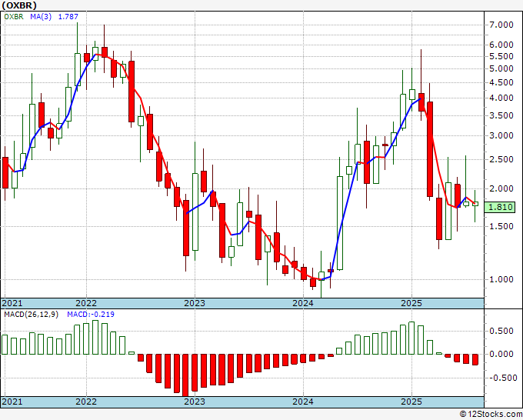This screenshot has height=420, width=523.
Task: Click 2023 on the price chart timeline
Action: click(x=195, y=303)
